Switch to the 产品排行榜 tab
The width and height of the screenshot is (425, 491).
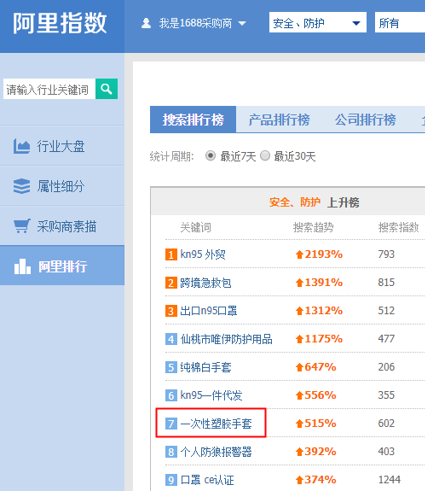279,119
